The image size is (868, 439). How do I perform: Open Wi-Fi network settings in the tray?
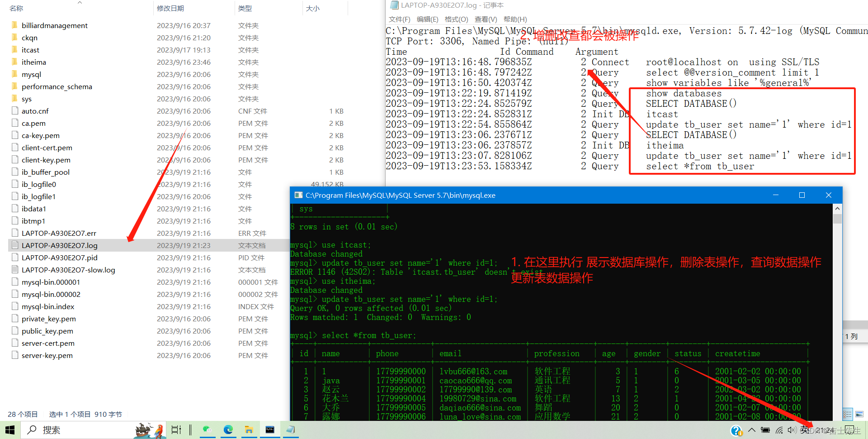pyautogui.click(x=779, y=430)
